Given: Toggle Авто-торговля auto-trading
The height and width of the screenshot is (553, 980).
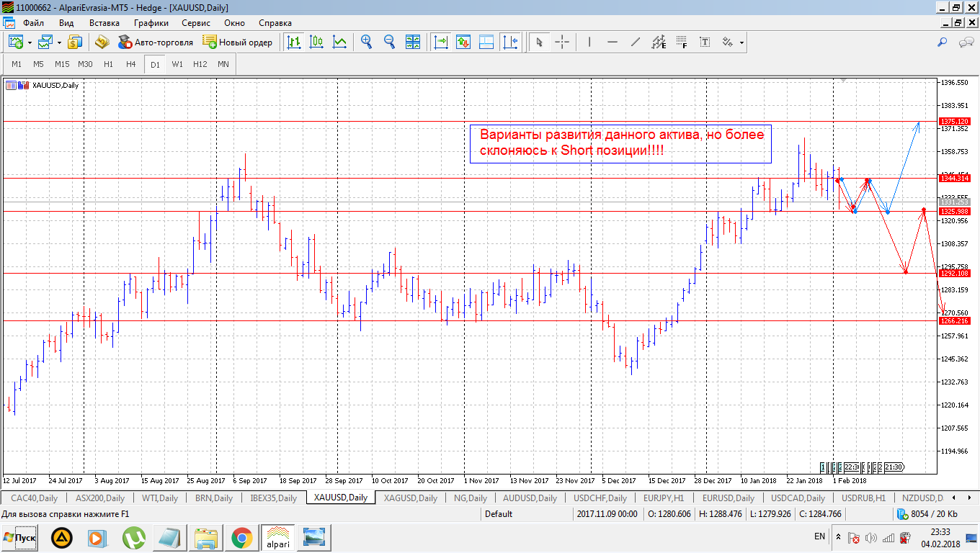Looking at the screenshot, I should point(156,42).
